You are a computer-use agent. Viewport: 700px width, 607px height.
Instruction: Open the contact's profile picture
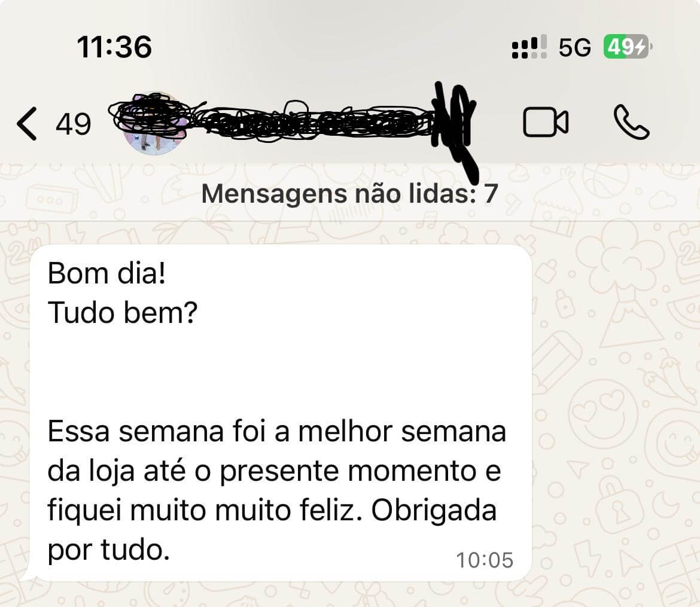[153, 124]
